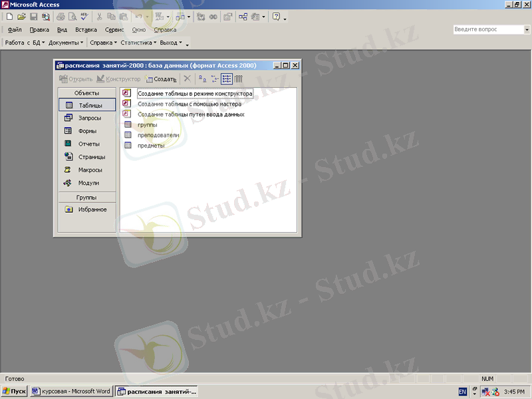Open the Вид menu
532x399 pixels.
point(62,29)
